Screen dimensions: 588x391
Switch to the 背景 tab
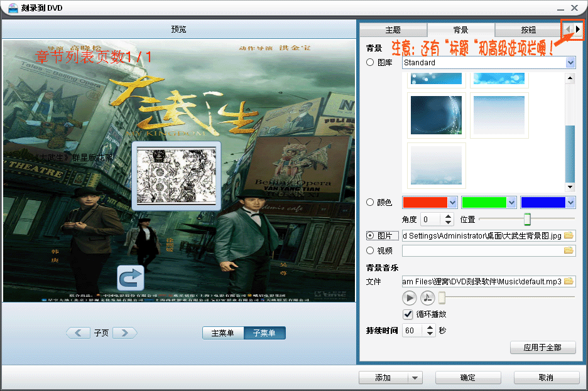coord(461,30)
